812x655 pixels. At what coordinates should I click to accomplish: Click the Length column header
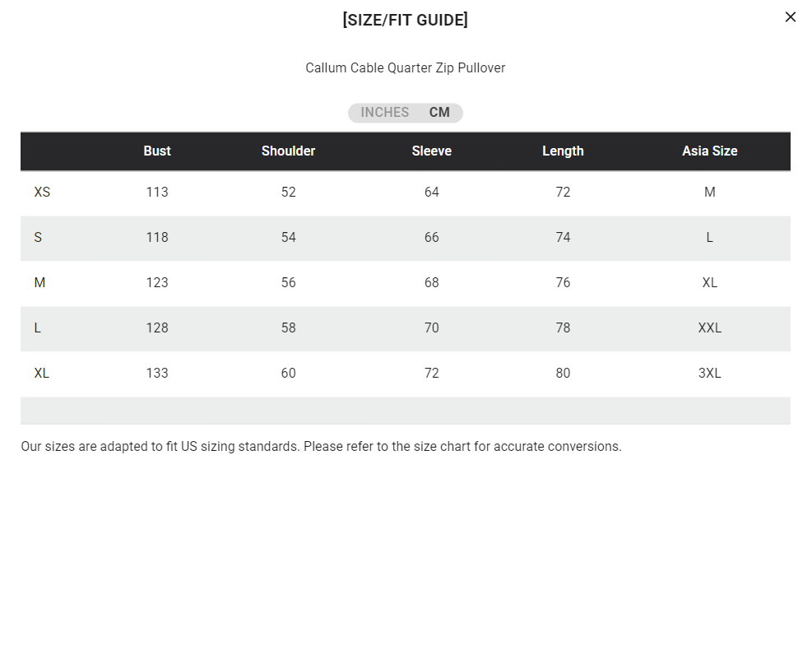point(563,151)
